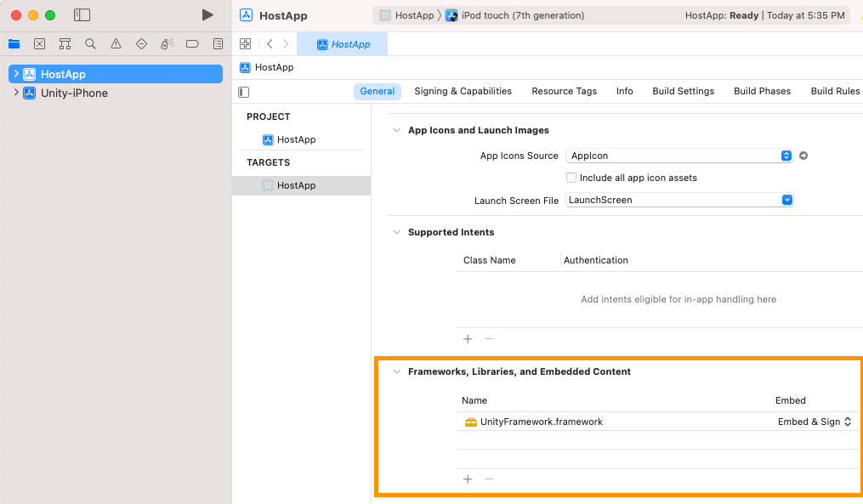Remove framework with the minus button

coord(489,479)
